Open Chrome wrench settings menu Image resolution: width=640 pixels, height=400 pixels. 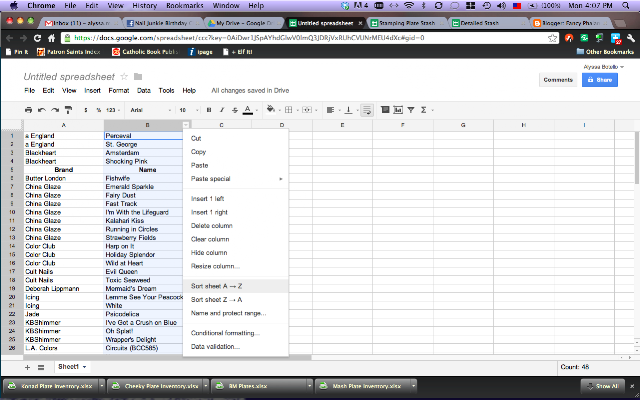tap(630, 38)
